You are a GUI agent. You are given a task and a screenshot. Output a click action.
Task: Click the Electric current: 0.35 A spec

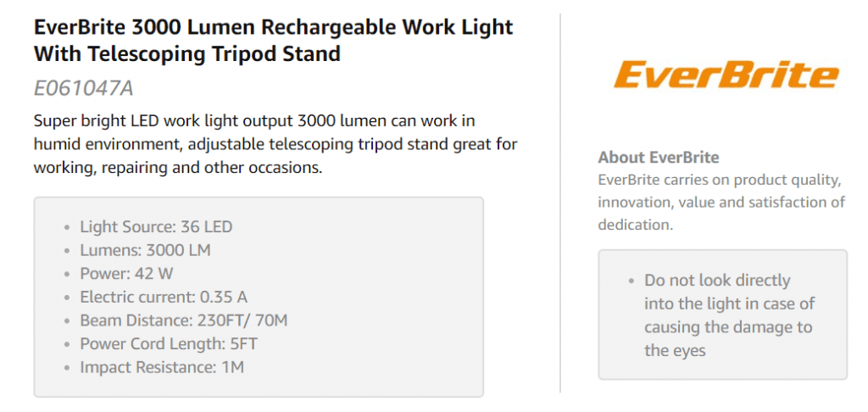click(164, 298)
